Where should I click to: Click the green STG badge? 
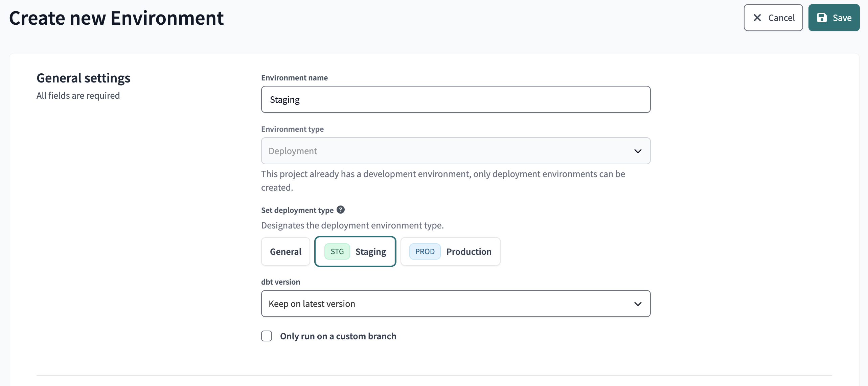coord(337,251)
